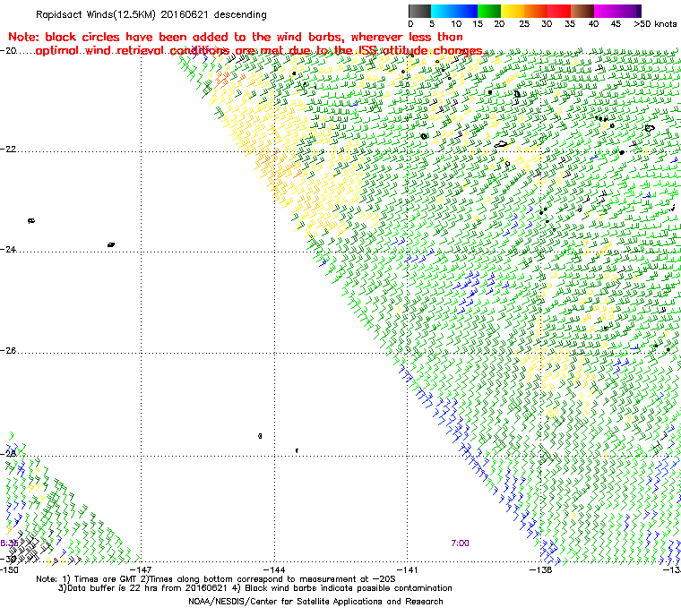Click the NOAA/NESDIS Center credit line

(315, 602)
